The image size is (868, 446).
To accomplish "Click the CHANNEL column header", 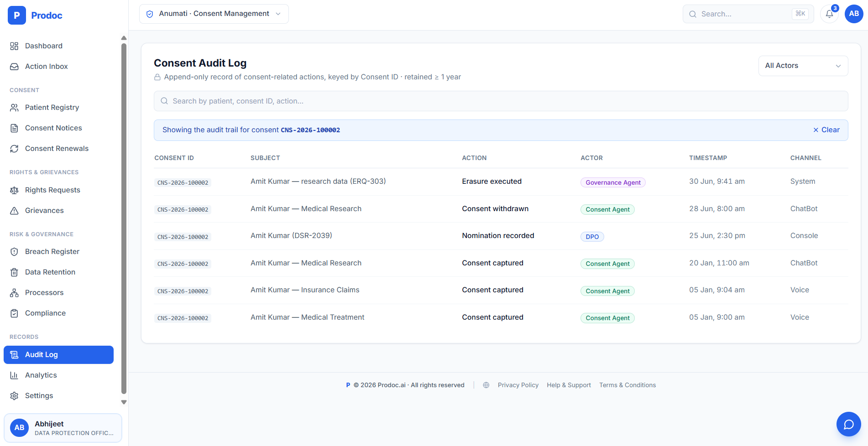I will click(x=805, y=158).
